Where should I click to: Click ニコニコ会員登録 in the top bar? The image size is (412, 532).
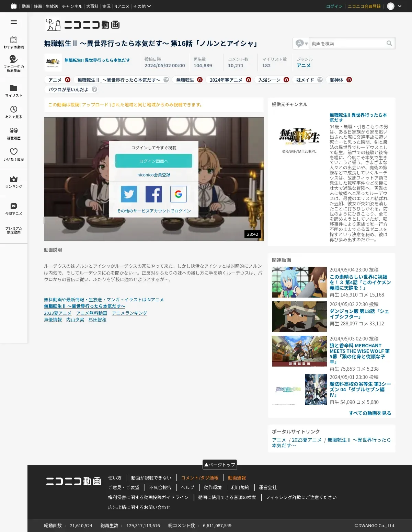(x=364, y=6)
